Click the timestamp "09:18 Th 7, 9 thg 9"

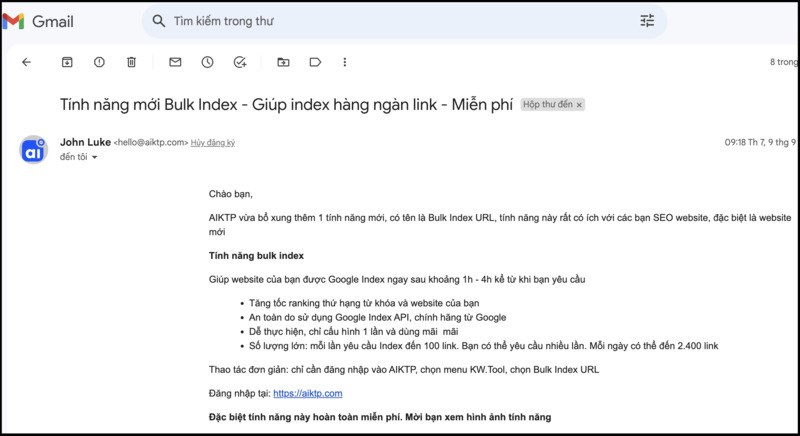[x=760, y=142]
